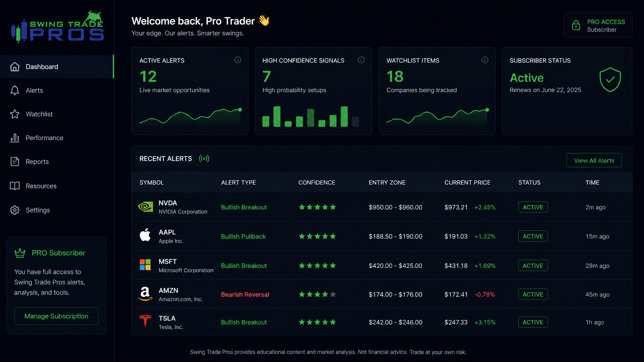Click the High Confidence Signals info icon

361,60
